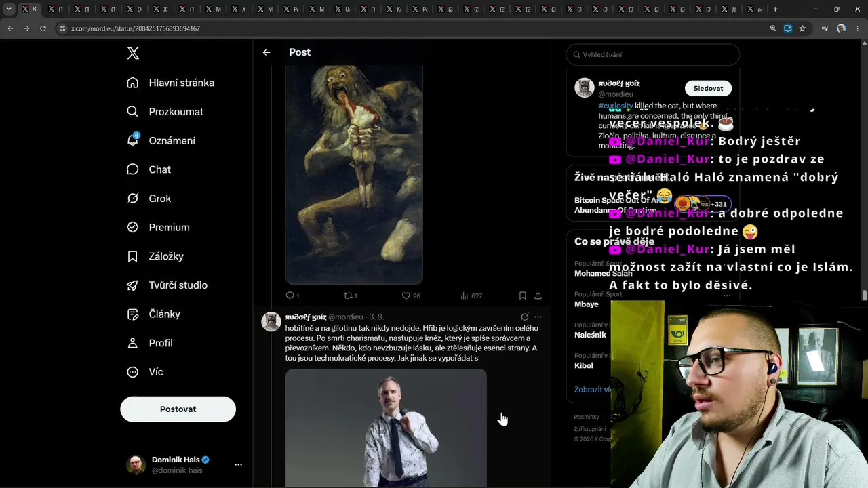Click browser back arrow
This screenshot has height=488, width=868.
click(10, 28)
